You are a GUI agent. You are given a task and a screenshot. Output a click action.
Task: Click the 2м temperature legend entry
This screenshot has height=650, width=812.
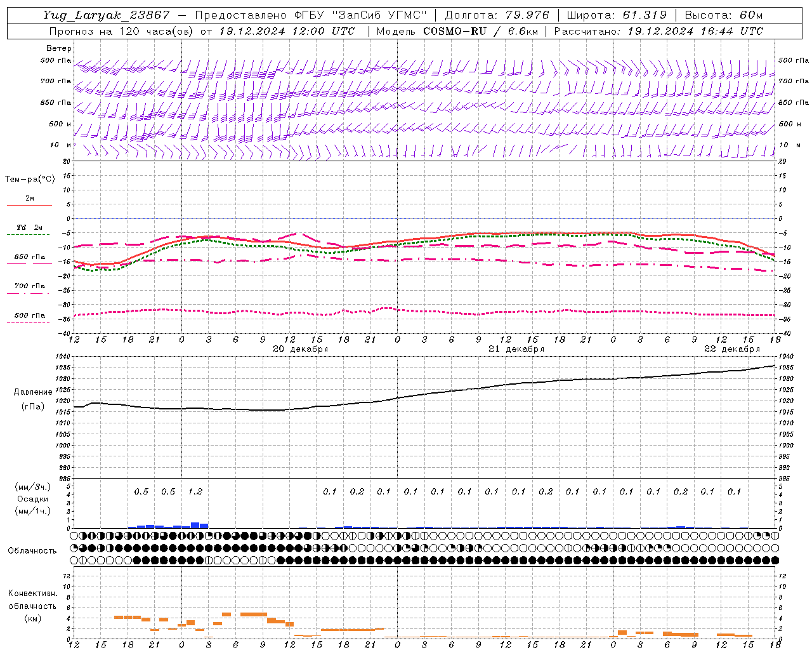point(30,198)
